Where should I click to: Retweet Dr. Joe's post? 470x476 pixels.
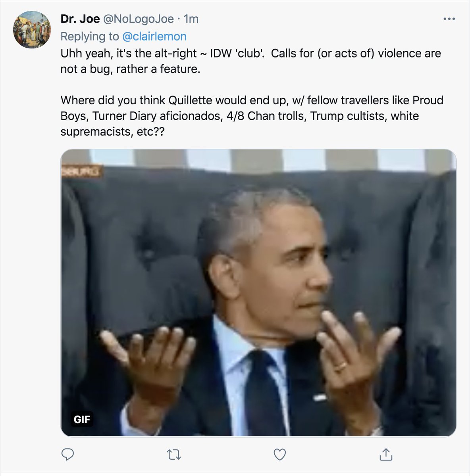coord(174,454)
